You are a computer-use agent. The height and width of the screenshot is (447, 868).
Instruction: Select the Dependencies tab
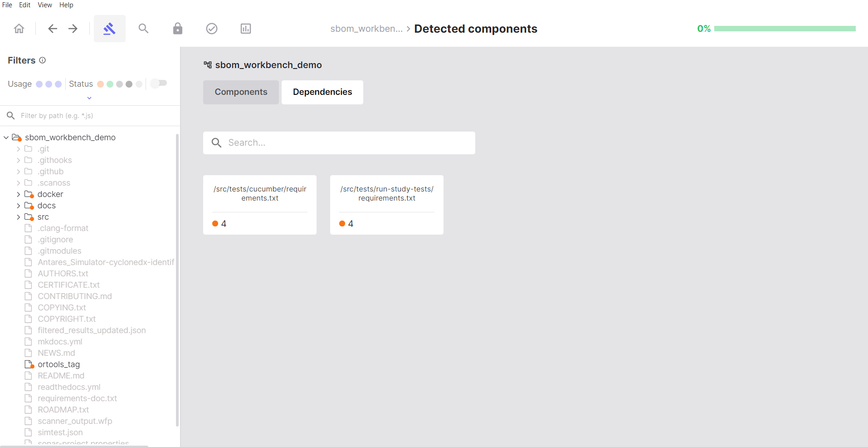[x=322, y=92]
